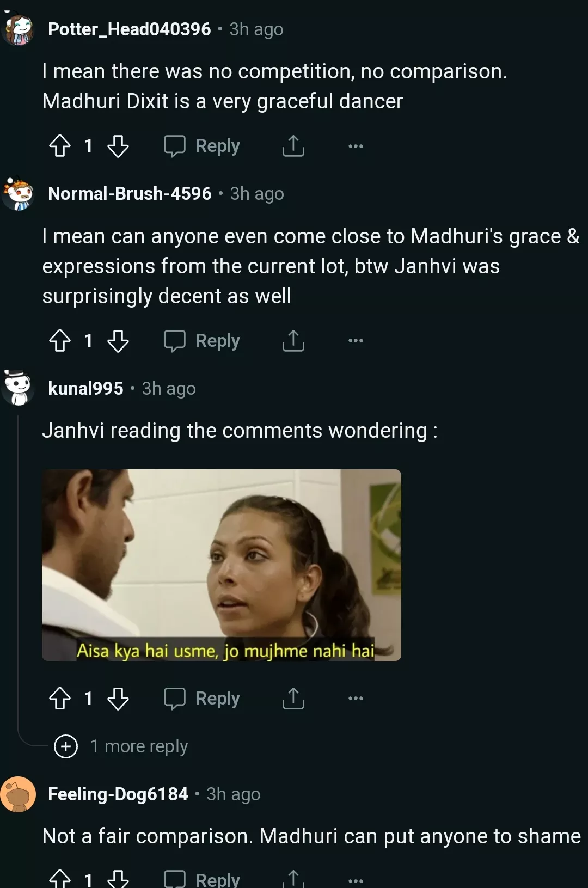The image size is (588, 888).
Task: Open Feeling-Dog6184's profile via username
Action: pos(118,794)
